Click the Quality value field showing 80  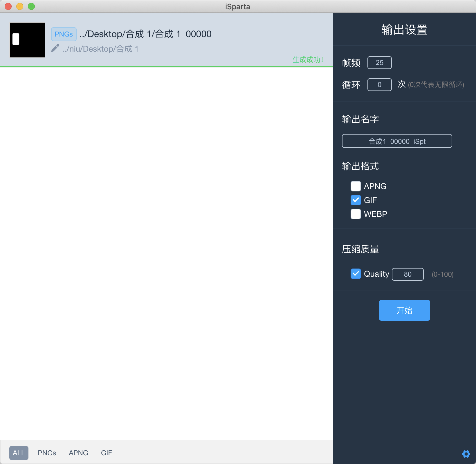point(408,274)
